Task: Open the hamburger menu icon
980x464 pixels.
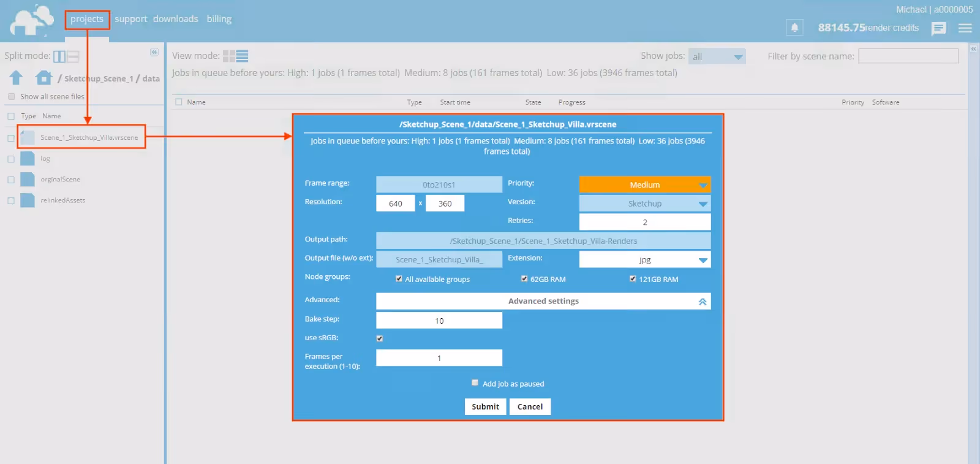Action: pos(965,28)
